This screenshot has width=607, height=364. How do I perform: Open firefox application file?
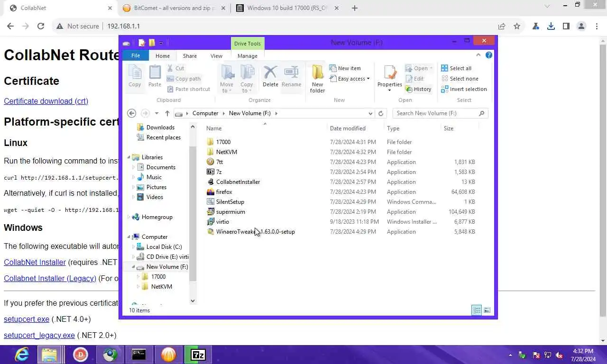pos(224,192)
